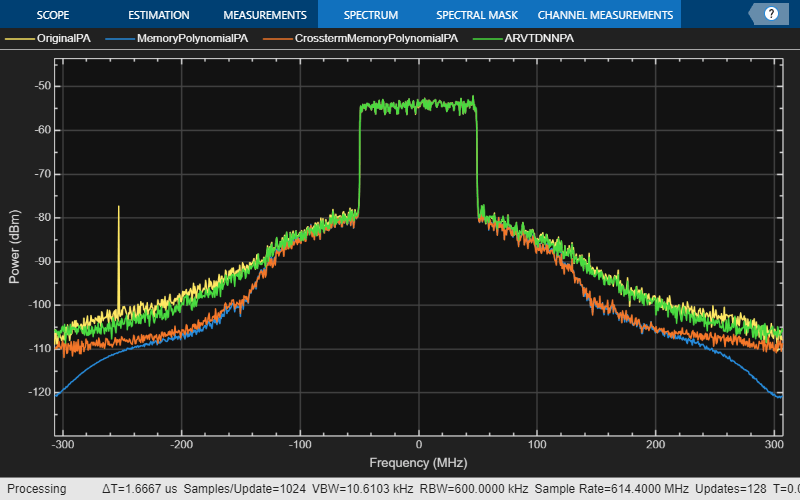
Task: Click the VBW=10.6103 kHz status field
Action: [x=362, y=489]
